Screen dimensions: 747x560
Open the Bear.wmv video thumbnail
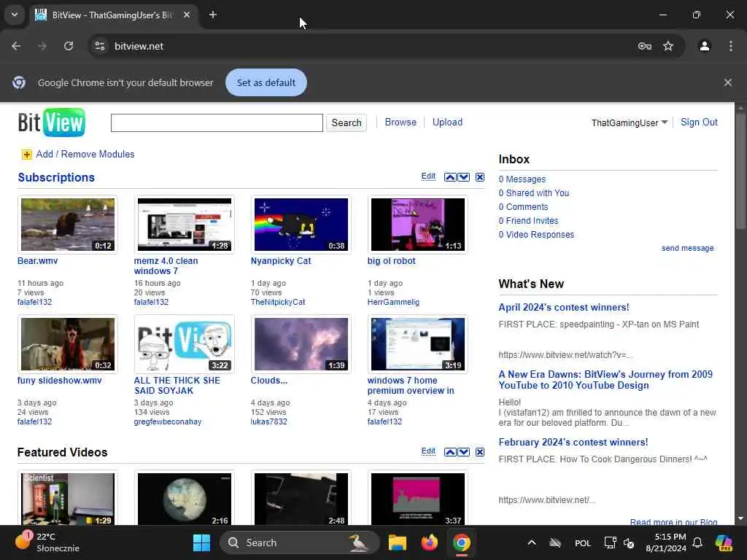[68, 225]
